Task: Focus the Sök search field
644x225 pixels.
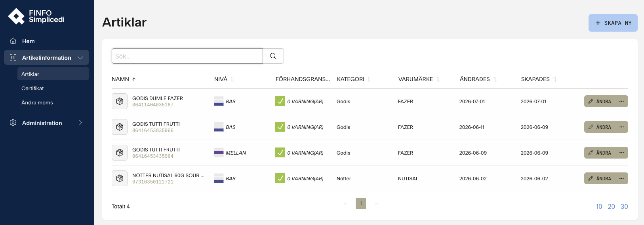Action: (x=187, y=56)
